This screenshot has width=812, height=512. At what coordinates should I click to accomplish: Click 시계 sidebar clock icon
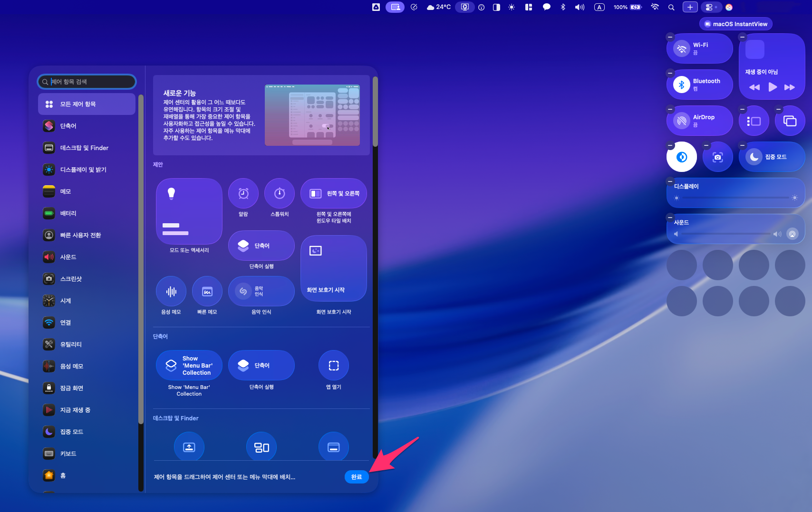tap(49, 301)
